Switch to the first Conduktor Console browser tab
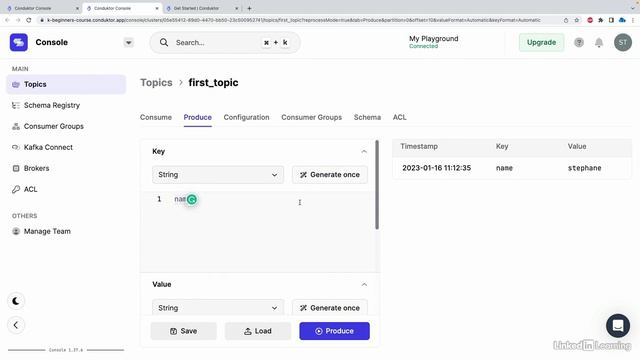 [42, 8]
